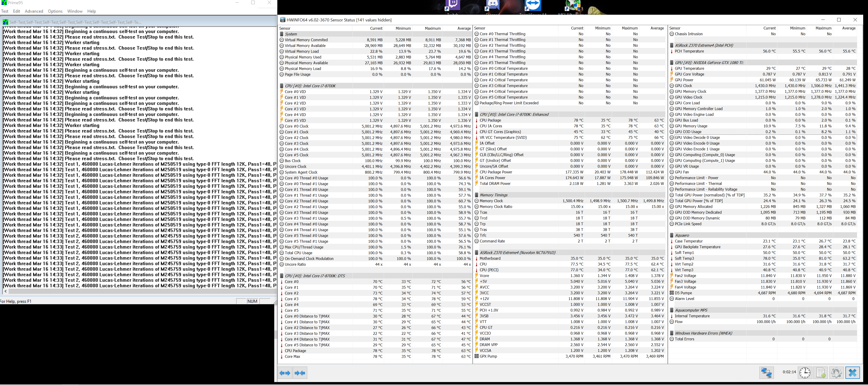
Task: Open the Test menu in Prime95
Action: tap(5, 11)
